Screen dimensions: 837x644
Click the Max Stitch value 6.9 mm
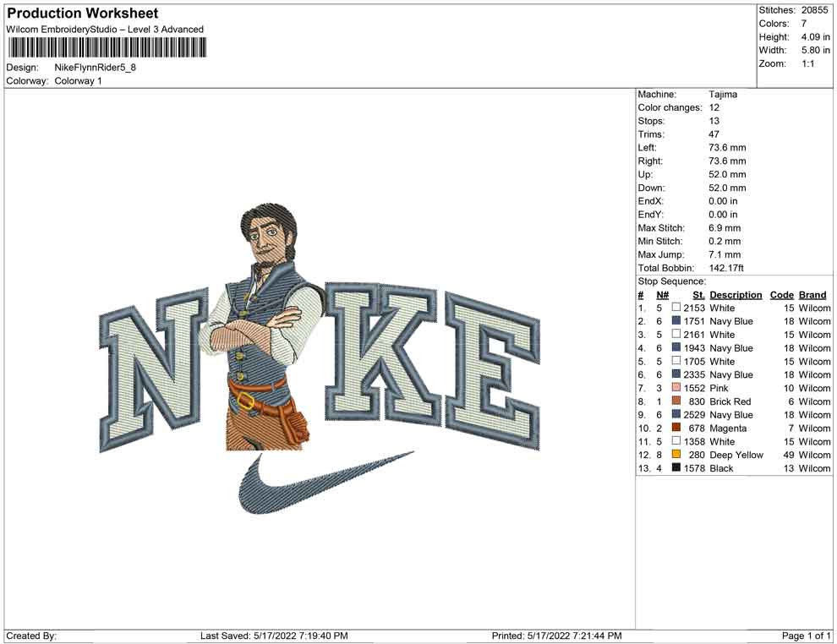click(x=725, y=228)
